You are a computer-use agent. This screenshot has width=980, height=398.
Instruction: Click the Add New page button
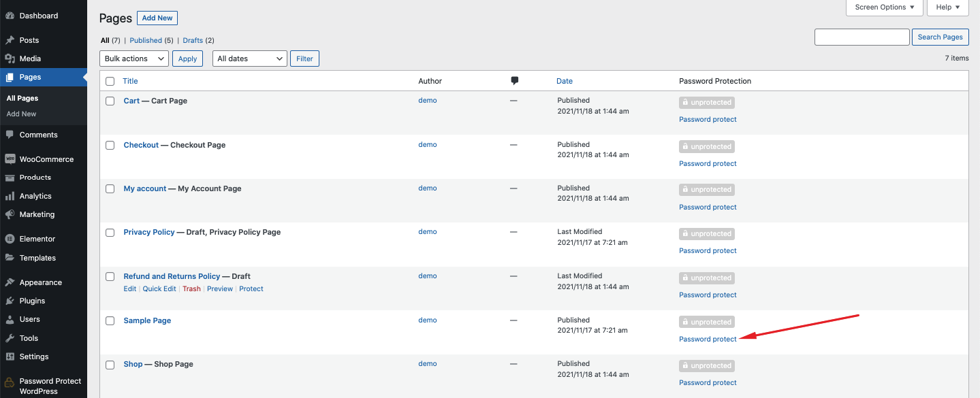[x=157, y=18]
